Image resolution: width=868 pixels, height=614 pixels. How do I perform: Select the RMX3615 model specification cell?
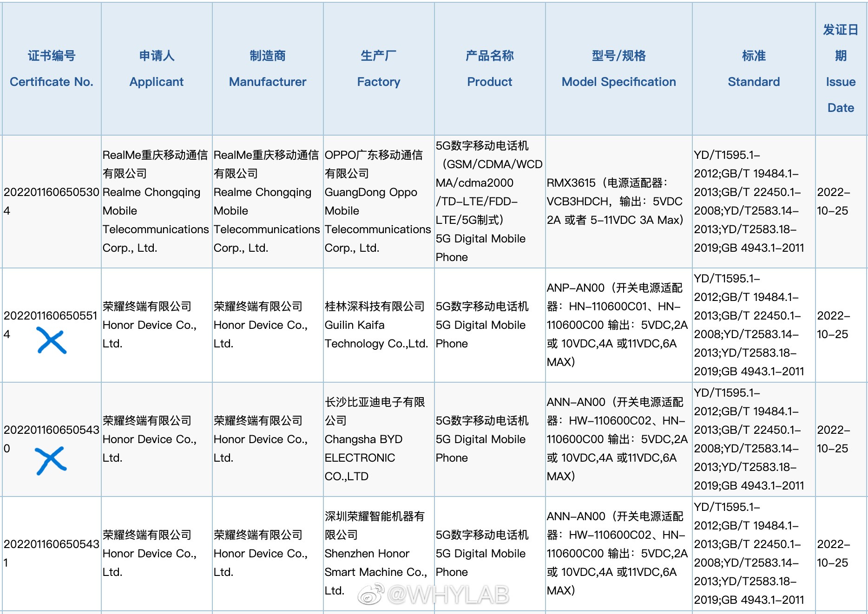(x=615, y=201)
